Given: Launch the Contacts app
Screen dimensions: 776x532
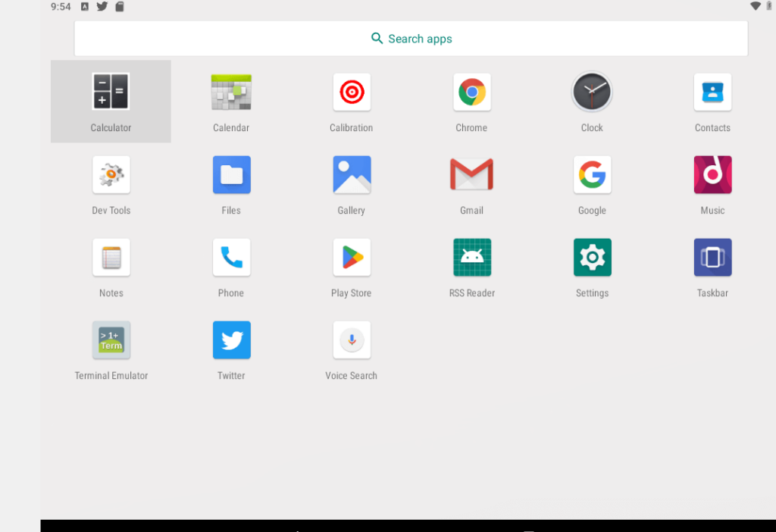Looking at the screenshot, I should coord(712,92).
